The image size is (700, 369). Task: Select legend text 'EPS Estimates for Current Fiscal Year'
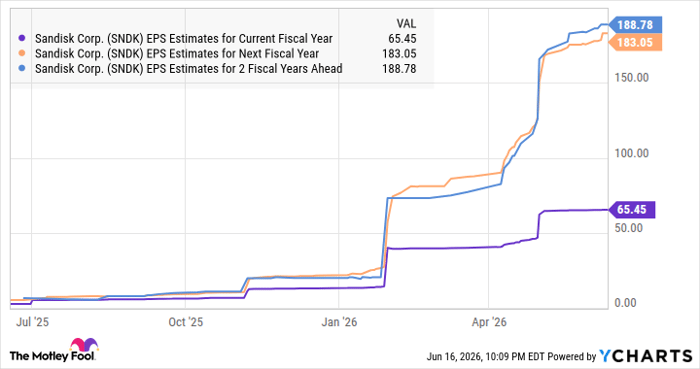(x=240, y=39)
